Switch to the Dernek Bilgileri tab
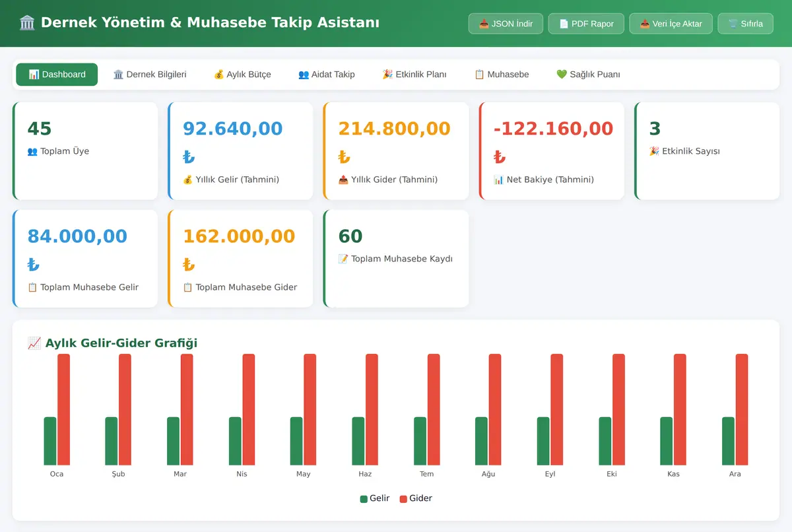The height and width of the screenshot is (532, 792). pyautogui.click(x=150, y=75)
